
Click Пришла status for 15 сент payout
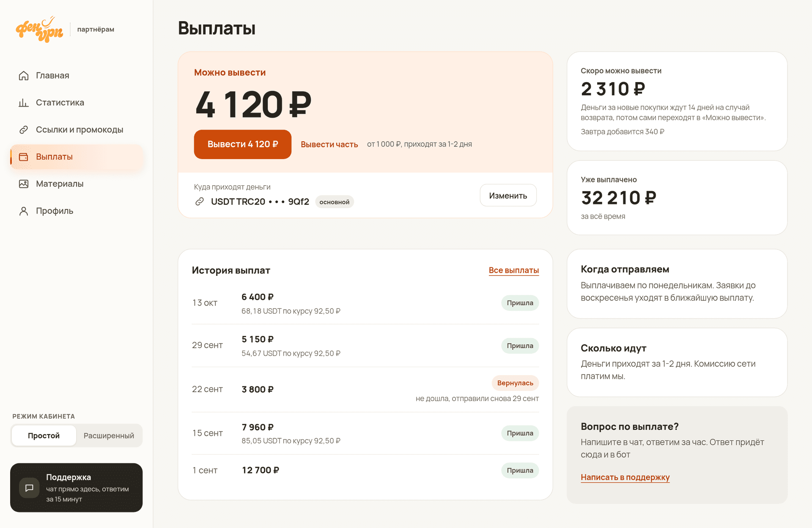click(x=520, y=433)
